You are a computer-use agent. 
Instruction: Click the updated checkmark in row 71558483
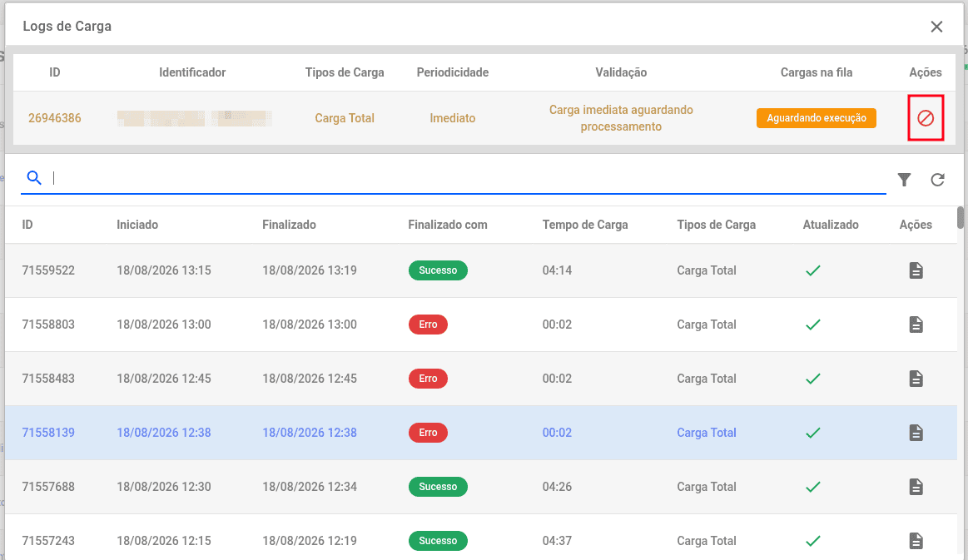[813, 379]
